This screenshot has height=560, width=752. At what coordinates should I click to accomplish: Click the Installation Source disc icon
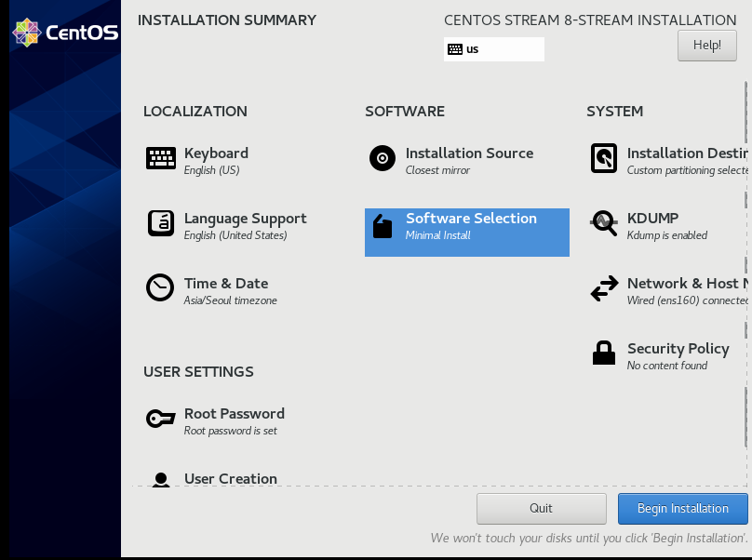383,158
